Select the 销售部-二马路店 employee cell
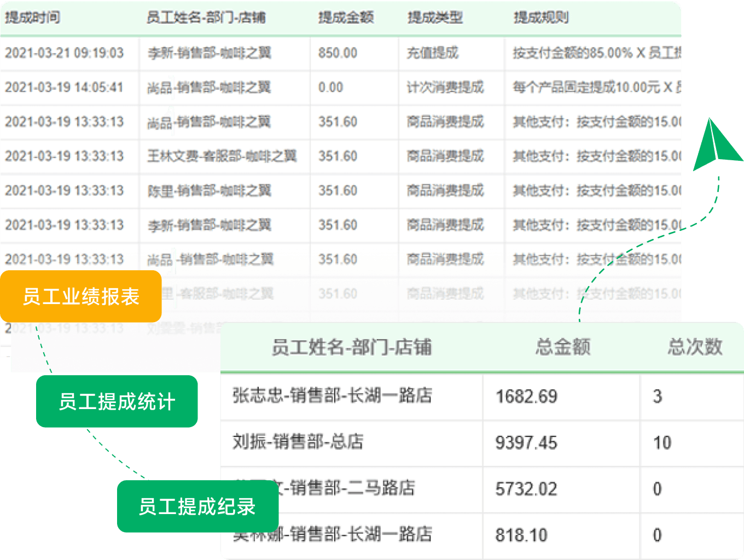Image resolution: width=744 pixels, height=560 pixels. [347, 488]
